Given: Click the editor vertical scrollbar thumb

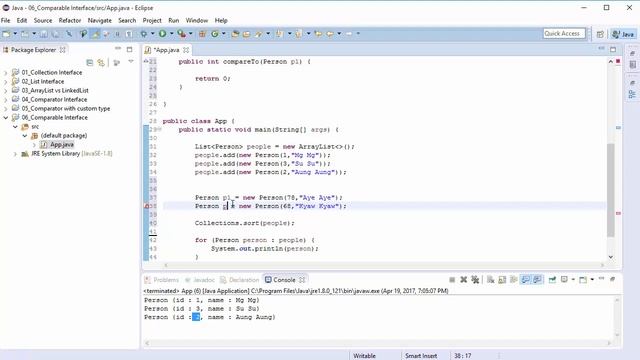Looking at the screenshot, I should click(x=611, y=190).
